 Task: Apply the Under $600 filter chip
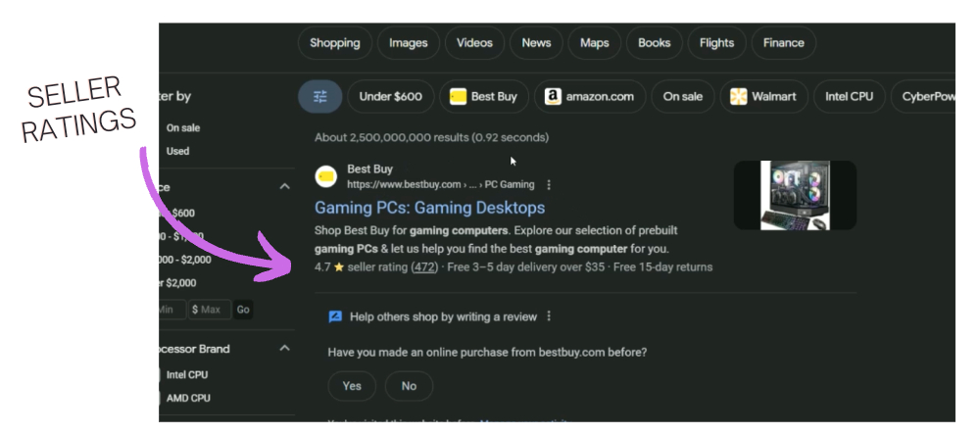[391, 97]
